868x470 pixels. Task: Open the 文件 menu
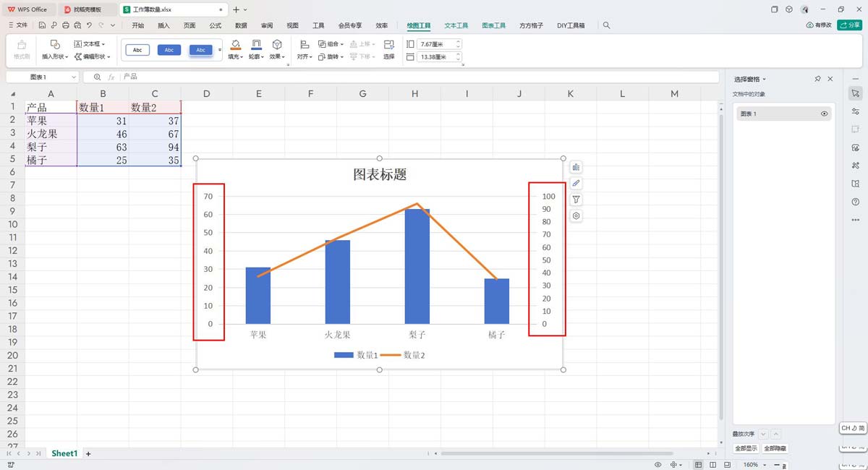click(17, 25)
